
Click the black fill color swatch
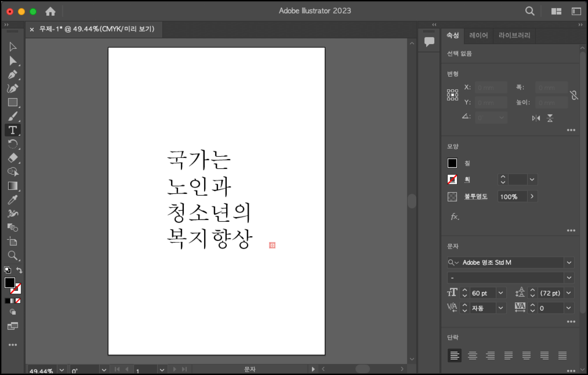(x=453, y=163)
